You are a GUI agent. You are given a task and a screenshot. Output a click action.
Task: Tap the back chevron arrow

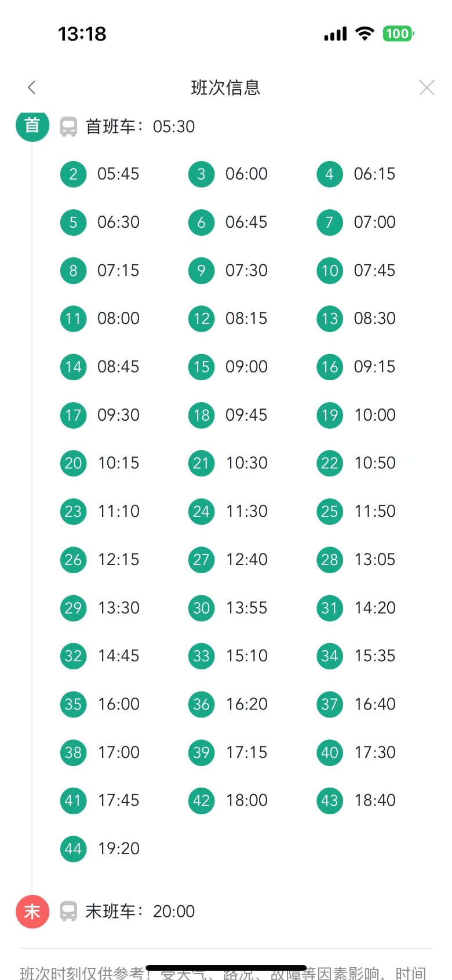pyautogui.click(x=32, y=88)
